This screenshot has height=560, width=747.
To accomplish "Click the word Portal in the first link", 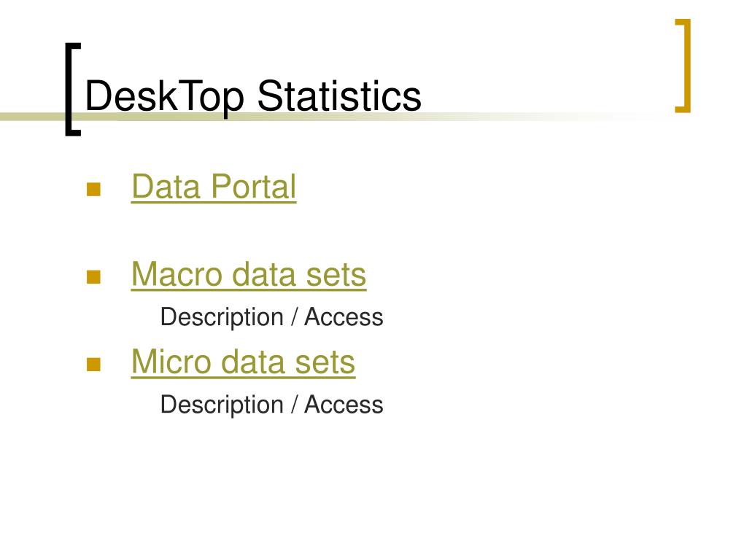I will (x=253, y=187).
